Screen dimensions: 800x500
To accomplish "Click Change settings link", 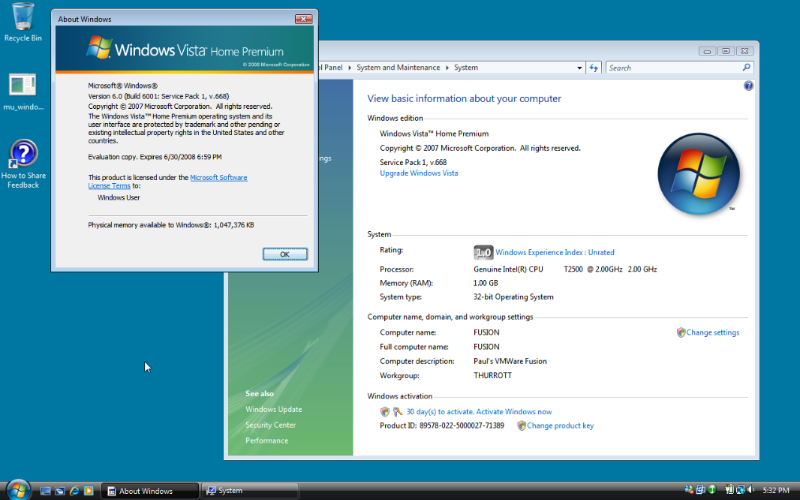I will (x=712, y=333).
